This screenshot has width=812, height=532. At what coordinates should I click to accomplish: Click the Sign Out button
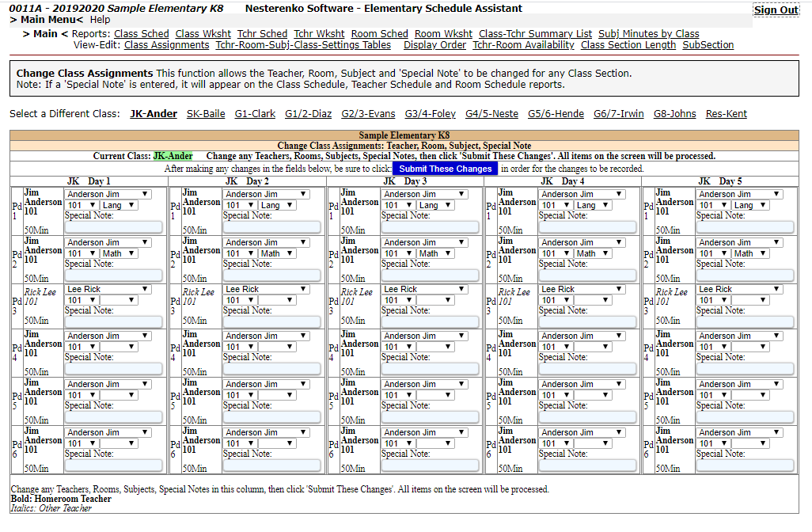[x=776, y=10]
